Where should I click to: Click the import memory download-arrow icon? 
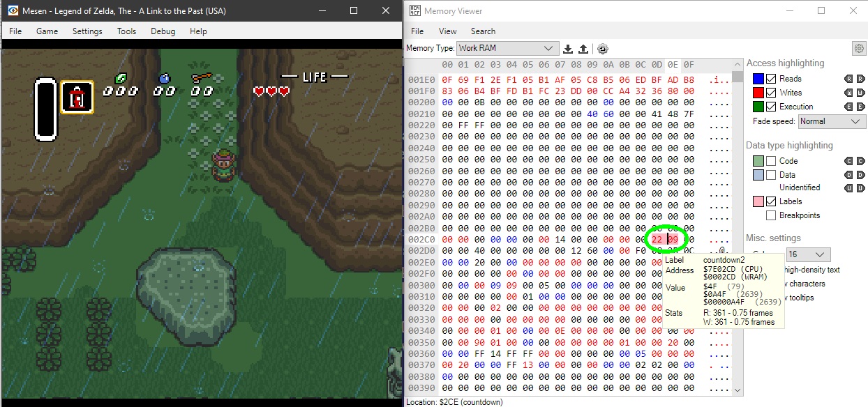568,49
